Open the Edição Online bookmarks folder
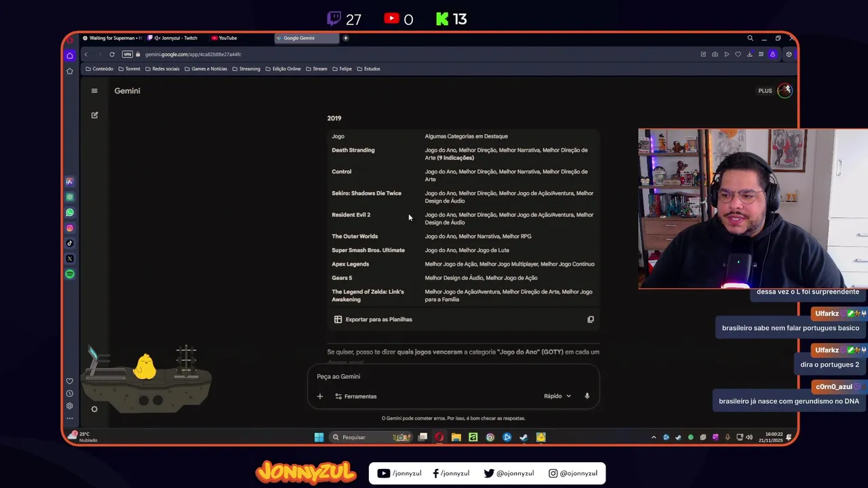868x488 pixels. (x=283, y=68)
